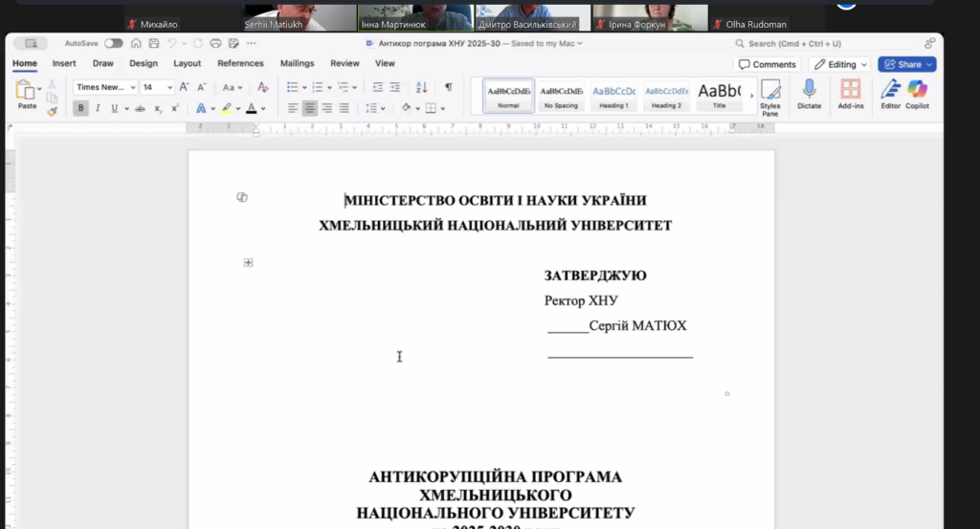Undo the last action
980x529 pixels.
point(172,43)
